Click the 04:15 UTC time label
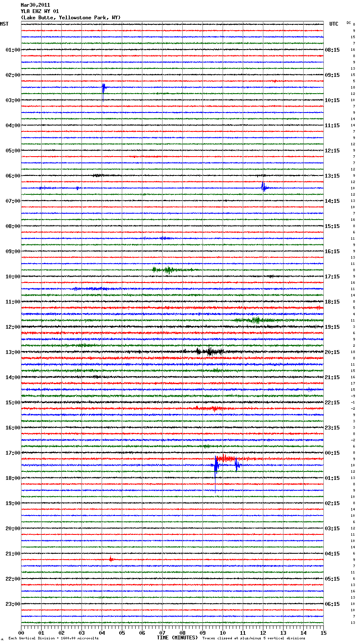 point(332,554)
